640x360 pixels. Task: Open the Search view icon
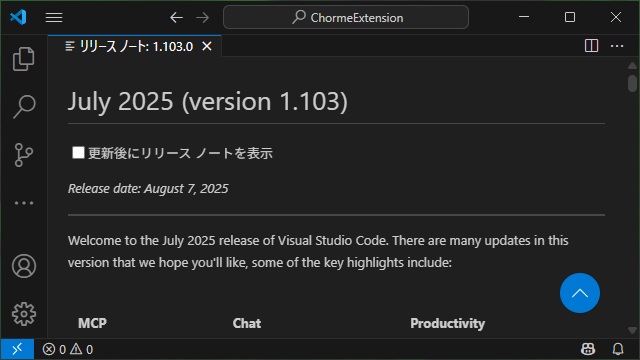[x=24, y=107]
